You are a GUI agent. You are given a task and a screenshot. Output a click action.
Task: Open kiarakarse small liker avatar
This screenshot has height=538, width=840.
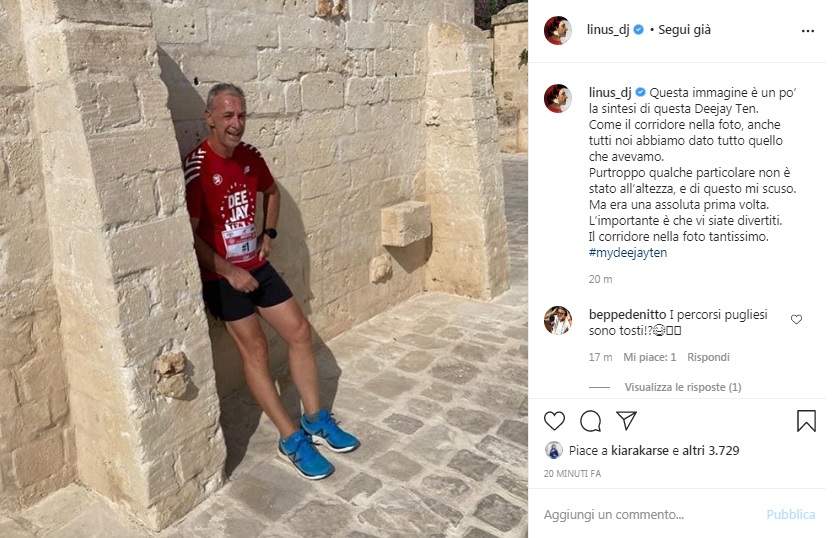point(553,450)
